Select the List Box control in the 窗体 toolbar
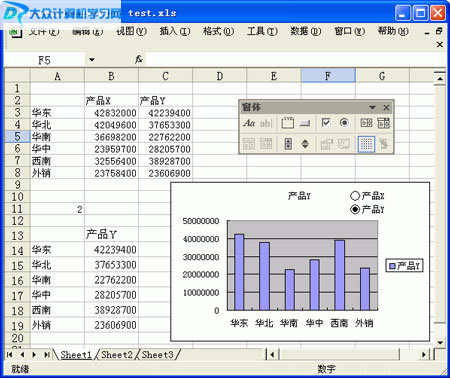This screenshot has width=450, height=378. click(366, 123)
